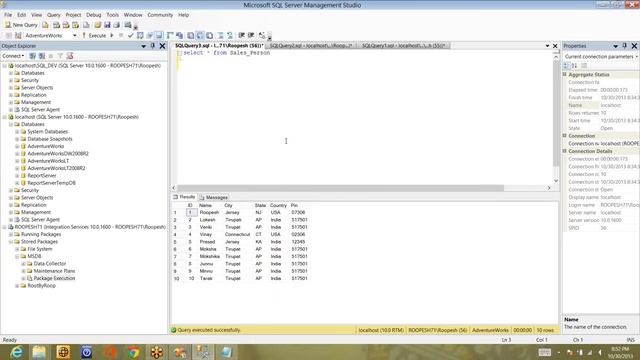Viewport: 640px width, 360px height.
Task: Toggle auto-hide pin on Object Explorer
Action: (153, 46)
